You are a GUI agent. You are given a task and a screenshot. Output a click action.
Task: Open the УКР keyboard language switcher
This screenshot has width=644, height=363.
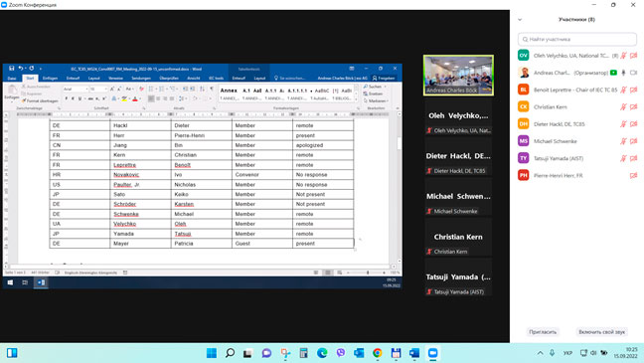[567, 353]
